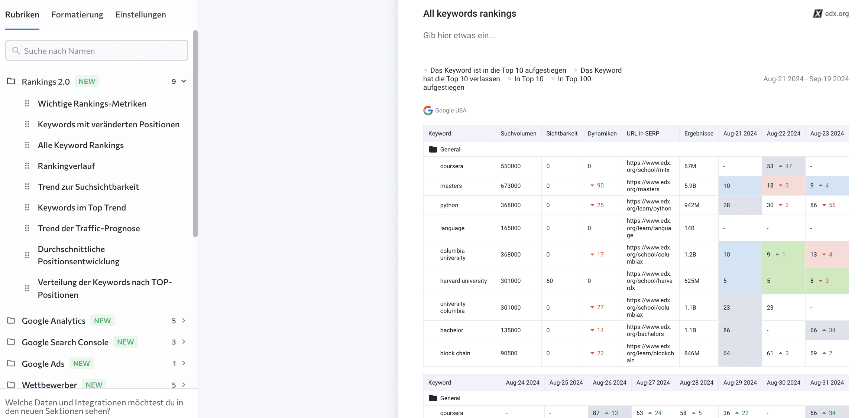
Task: Click the Ergebnisse column header
Action: [x=699, y=133]
